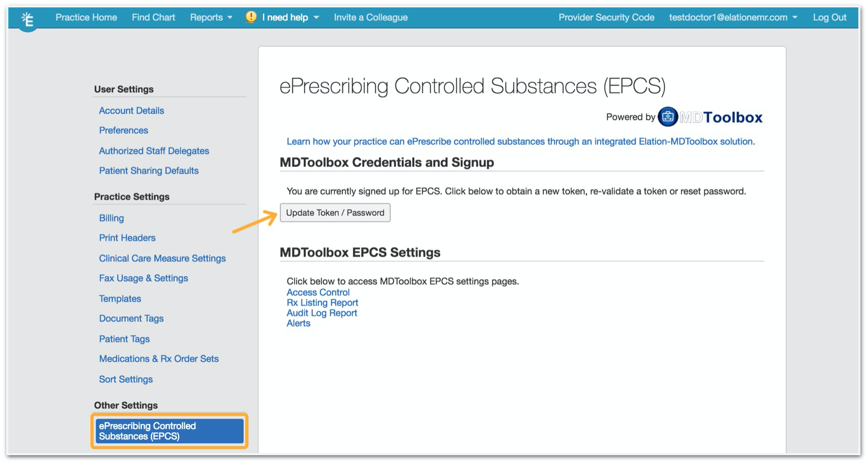Open the Alerts settings link
This screenshot has width=868, height=464.
[x=298, y=323]
